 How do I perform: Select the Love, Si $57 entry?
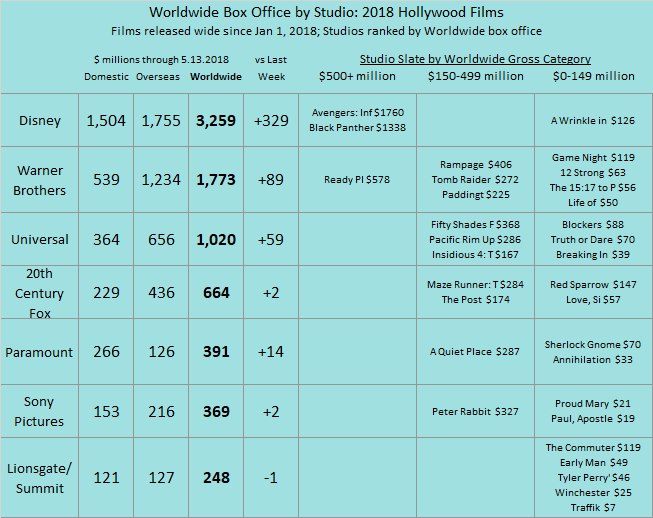[593, 299]
